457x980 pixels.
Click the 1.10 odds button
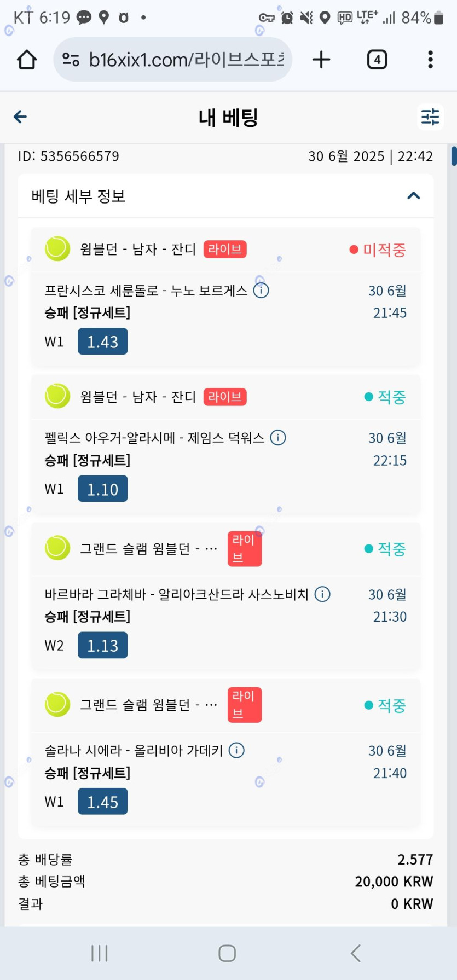coord(102,489)
